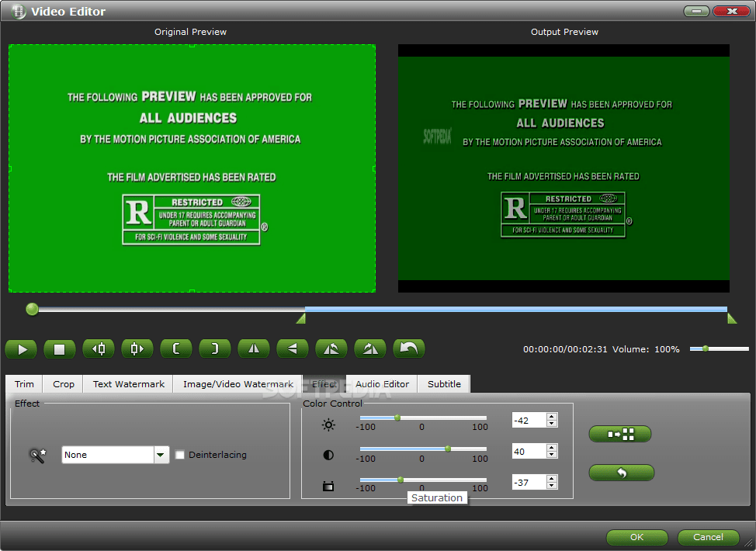This screenshot has width=756, height=551.
Task: Click the brightness value field showing -42
Action: 529,421
